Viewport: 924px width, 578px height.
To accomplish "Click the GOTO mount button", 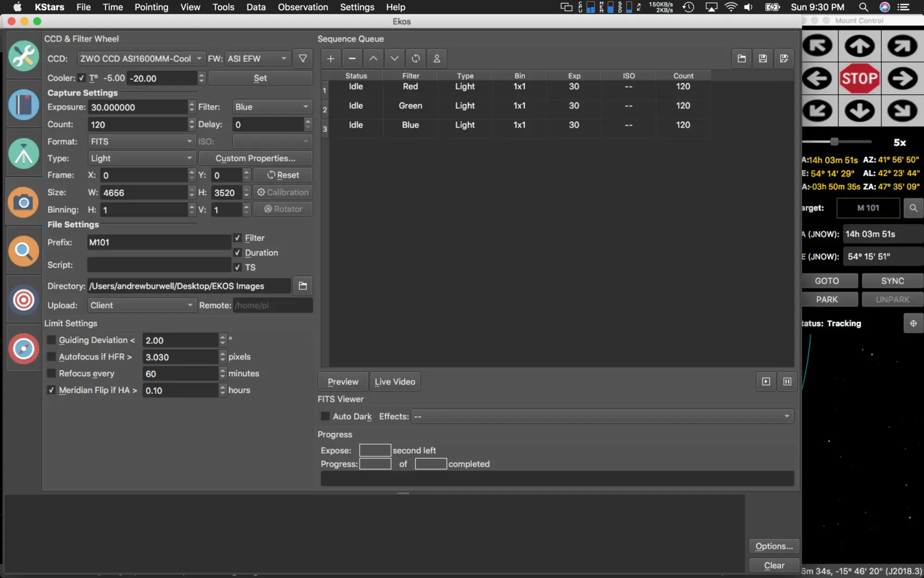I will [x=827, y=281].
